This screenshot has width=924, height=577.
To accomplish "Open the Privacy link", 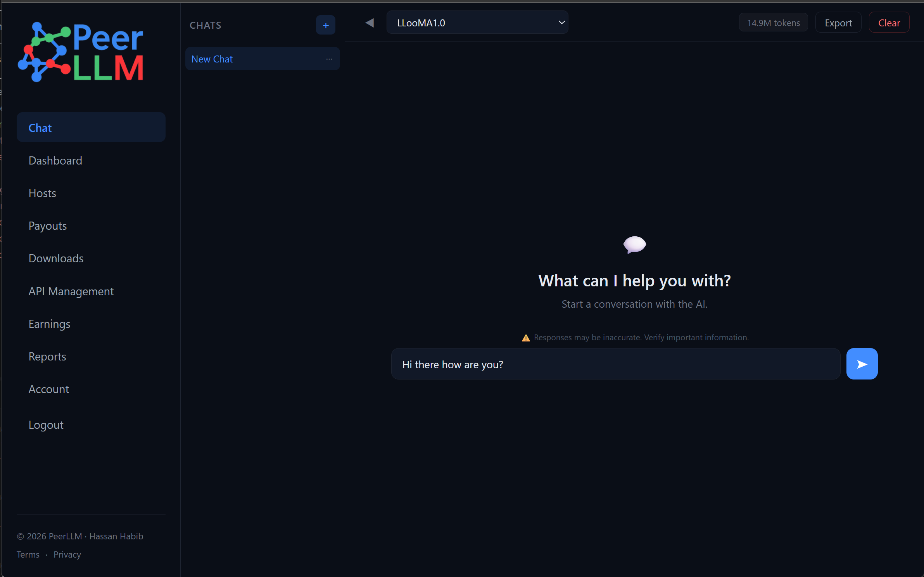I will 67,554.
